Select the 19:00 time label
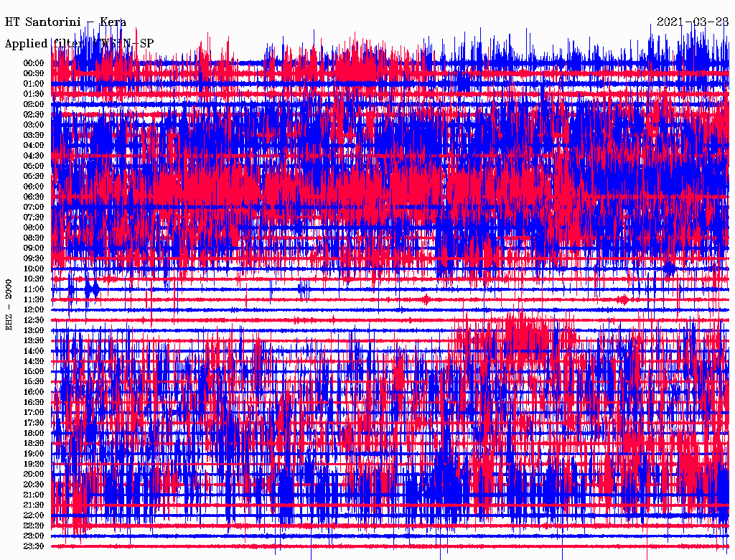735x560 pixels. (x=34, y=454)
